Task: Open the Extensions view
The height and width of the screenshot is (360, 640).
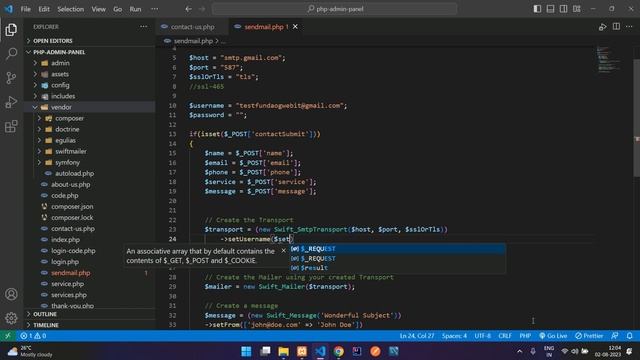Action: click(11, 126)
